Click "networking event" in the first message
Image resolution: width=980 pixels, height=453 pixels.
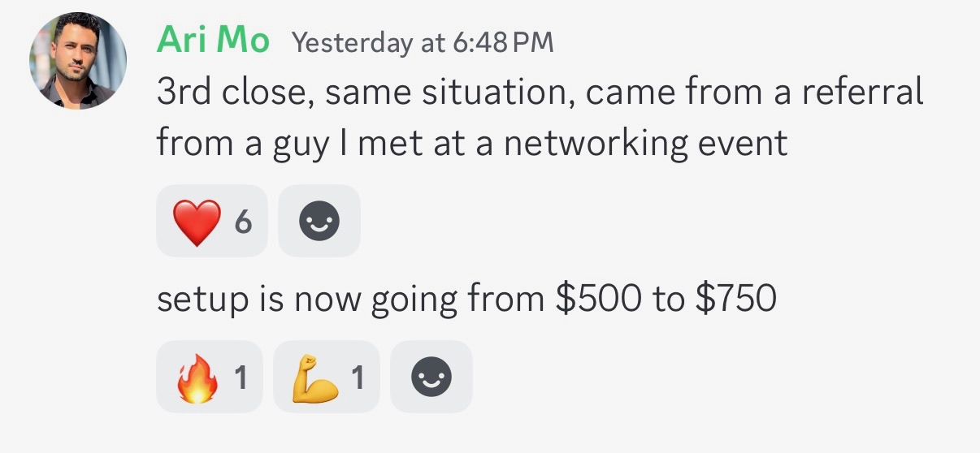point(646,144)
